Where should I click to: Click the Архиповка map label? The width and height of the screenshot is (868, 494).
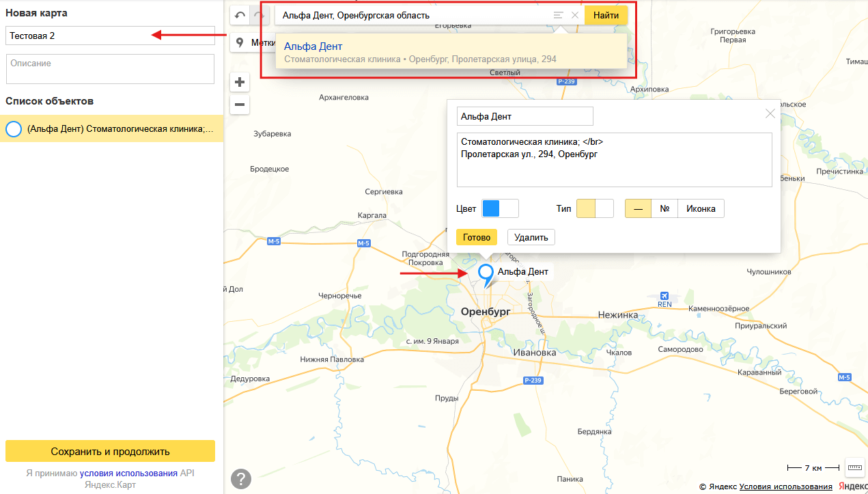649,90
